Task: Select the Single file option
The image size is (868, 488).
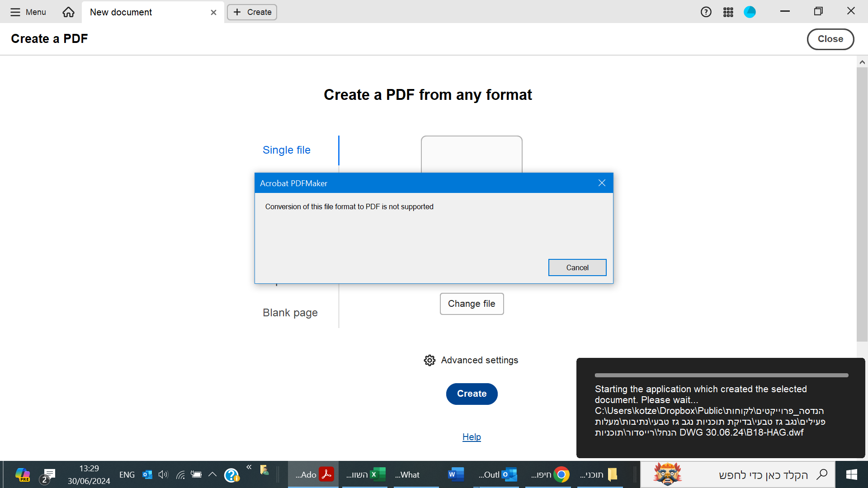Action: click(x=286, y=150)
